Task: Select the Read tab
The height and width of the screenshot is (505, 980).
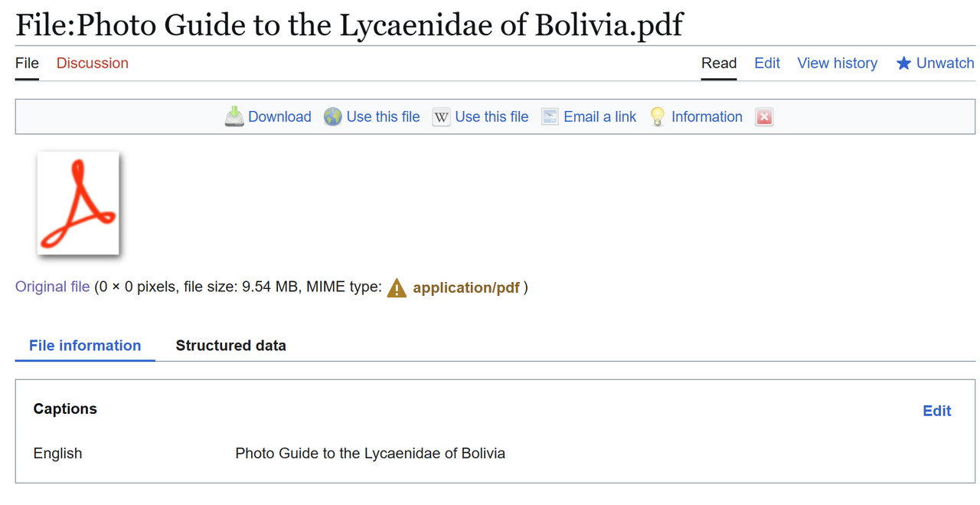Action: (719, 64)
